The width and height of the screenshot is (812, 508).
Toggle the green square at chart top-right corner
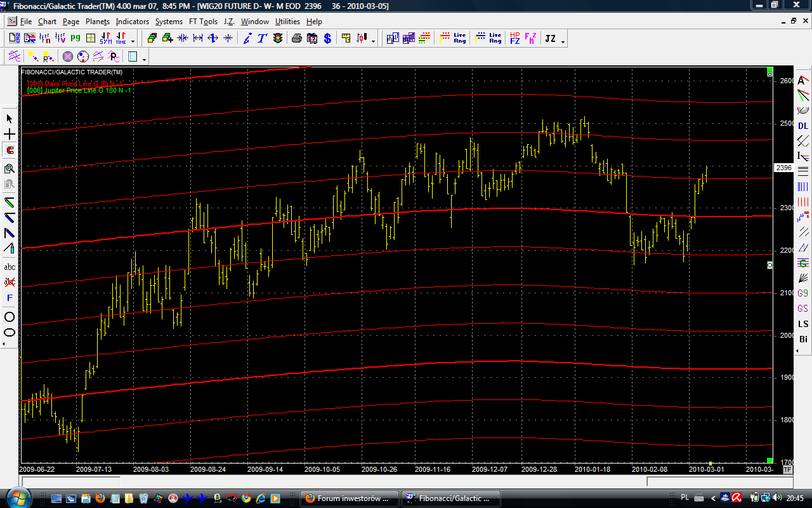tap(769, 70)
